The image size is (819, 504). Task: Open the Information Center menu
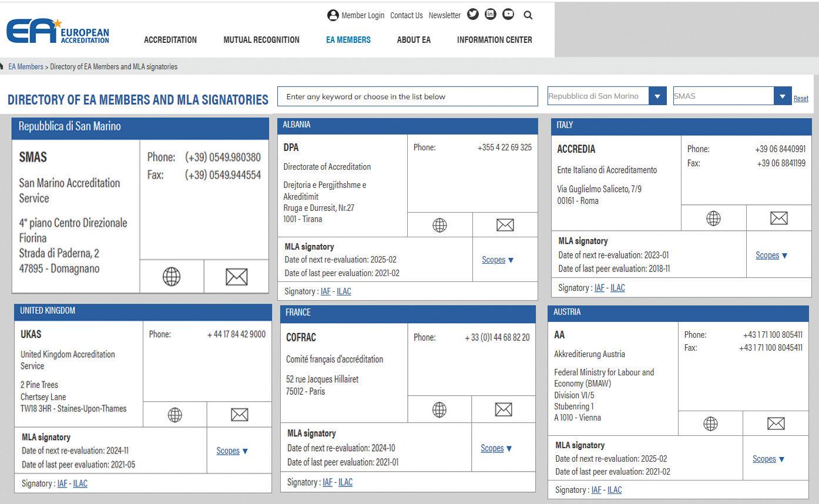click(x=495, y=40)
